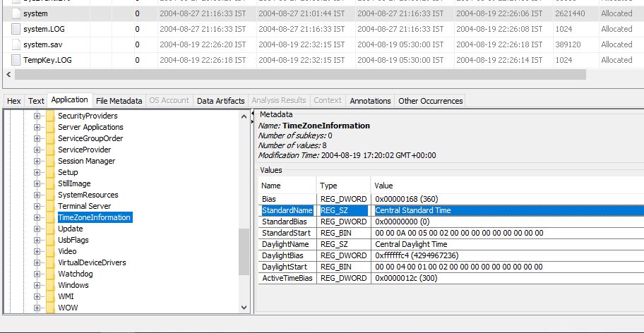Click the system.LOG file icon

[16, 29]
